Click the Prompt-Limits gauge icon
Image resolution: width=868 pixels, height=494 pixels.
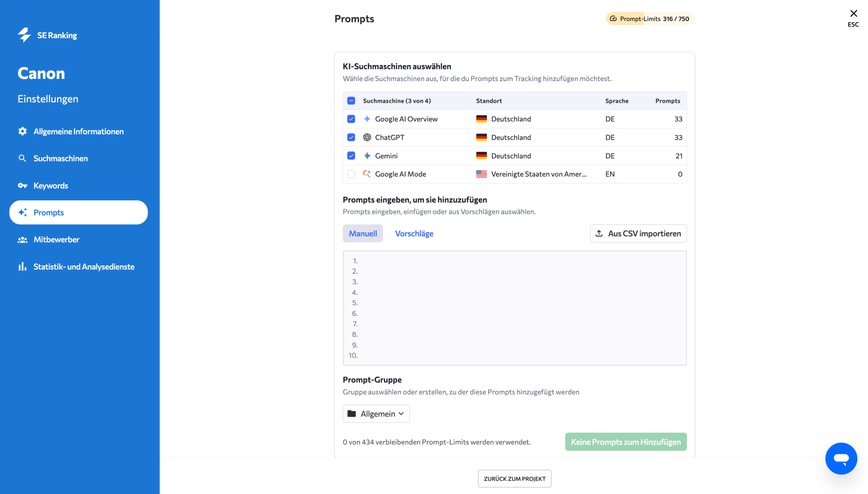click(x=613, y=19)
